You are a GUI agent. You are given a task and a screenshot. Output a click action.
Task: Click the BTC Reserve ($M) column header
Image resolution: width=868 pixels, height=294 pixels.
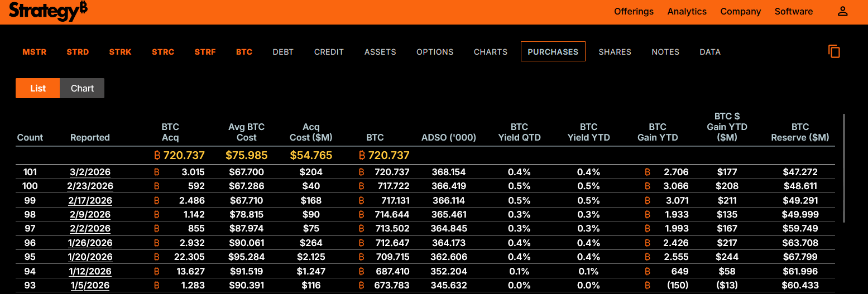pyautogui.click(x=800, y=132)
